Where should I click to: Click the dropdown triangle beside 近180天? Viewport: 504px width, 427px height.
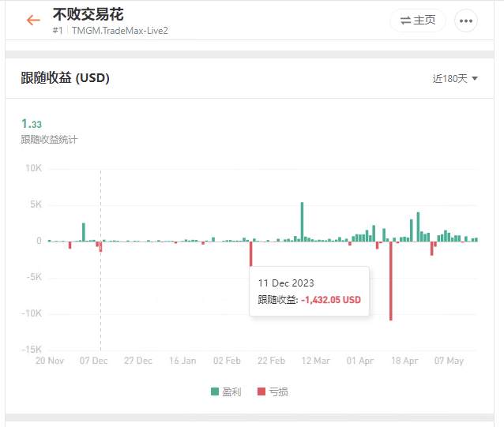point(475,78)
